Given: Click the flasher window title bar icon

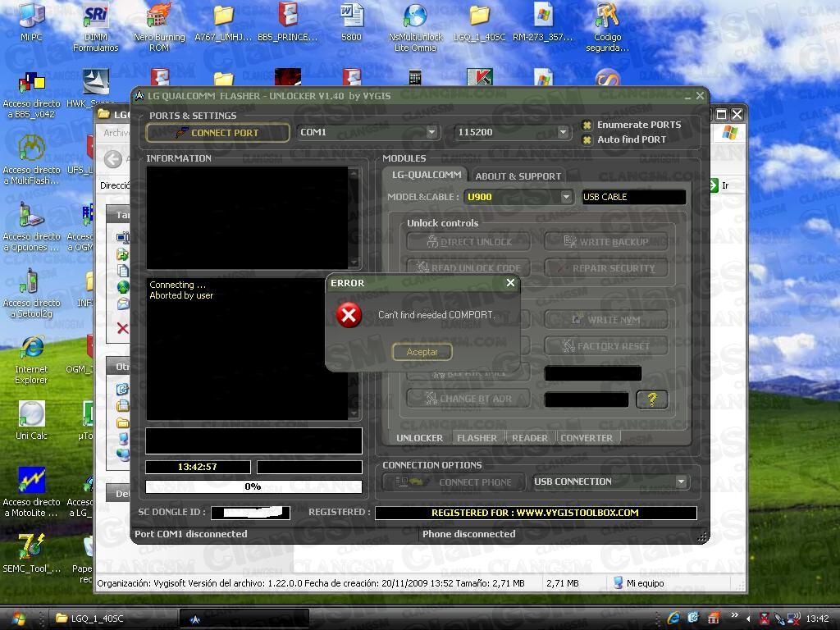Looking at the screenshot, I should [139, 96].
